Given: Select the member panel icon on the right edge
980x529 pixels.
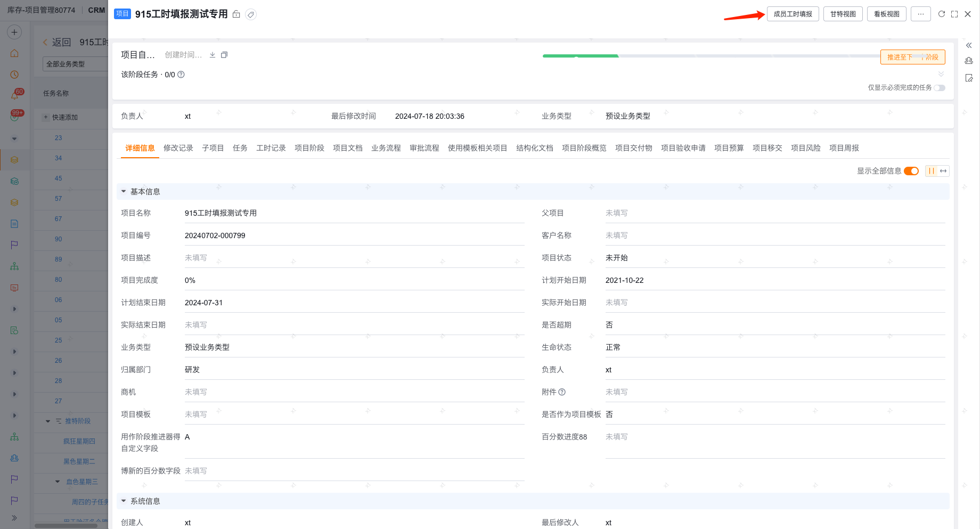Looking at the screenshot, I should [969, 60].
